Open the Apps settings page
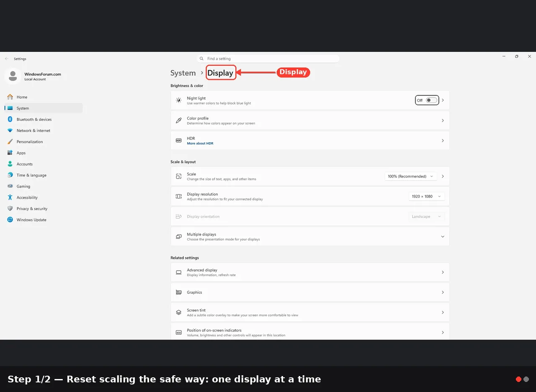Viewport: 536px width, 392px height. point(44,153)
